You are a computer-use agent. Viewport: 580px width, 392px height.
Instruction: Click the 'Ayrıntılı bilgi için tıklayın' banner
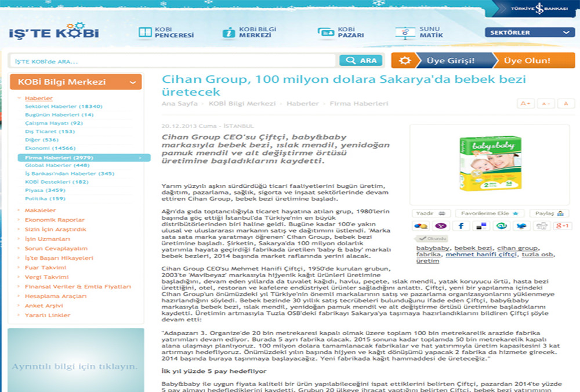point(76,360)
